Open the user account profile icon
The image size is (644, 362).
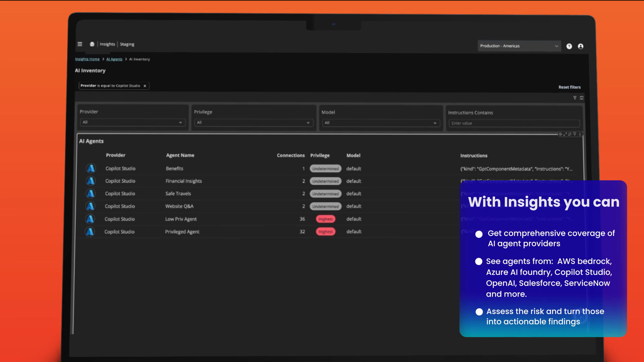pos(581,46)
